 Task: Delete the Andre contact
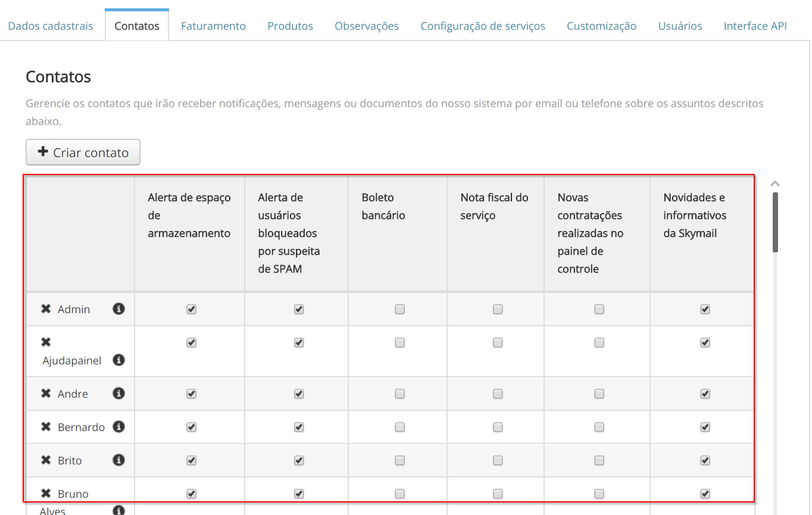point(46,394)
